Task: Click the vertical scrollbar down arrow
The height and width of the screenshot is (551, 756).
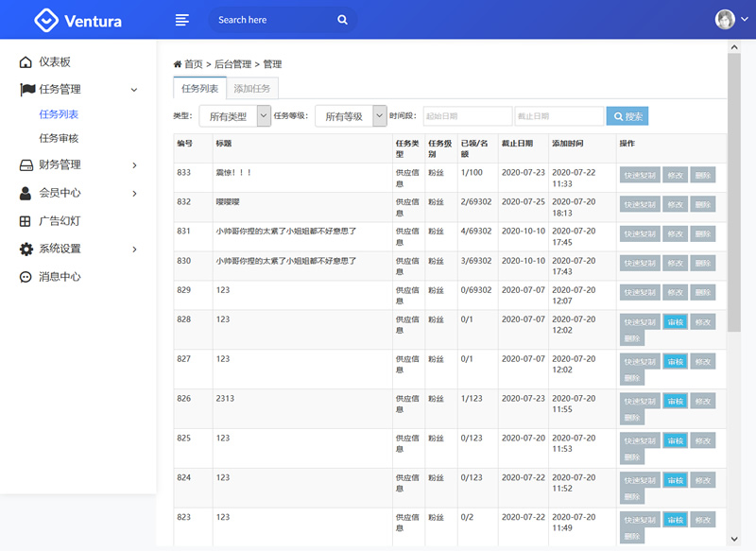Action: 734,539
